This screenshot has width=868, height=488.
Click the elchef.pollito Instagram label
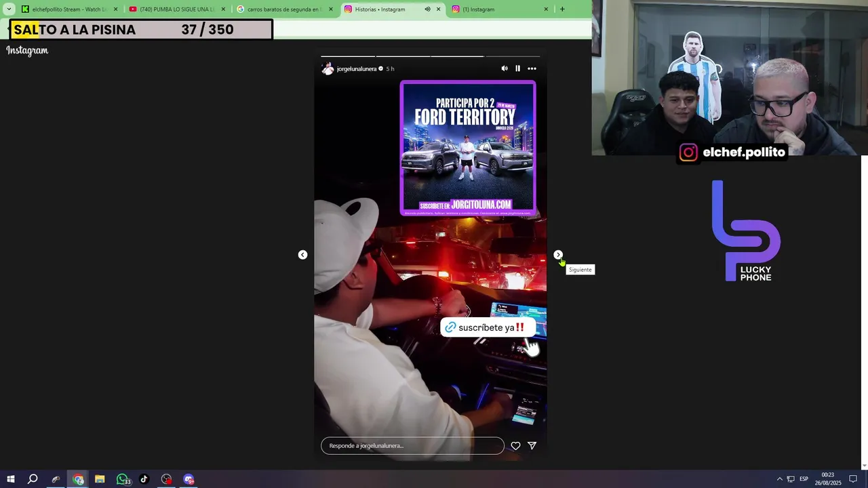pos(732,152)
